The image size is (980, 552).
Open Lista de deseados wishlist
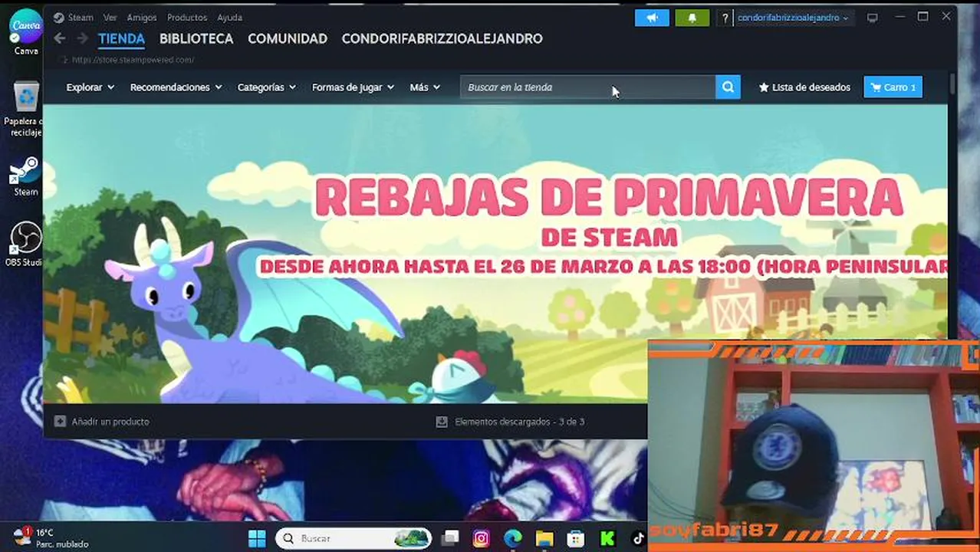click(x=804, y=87)
